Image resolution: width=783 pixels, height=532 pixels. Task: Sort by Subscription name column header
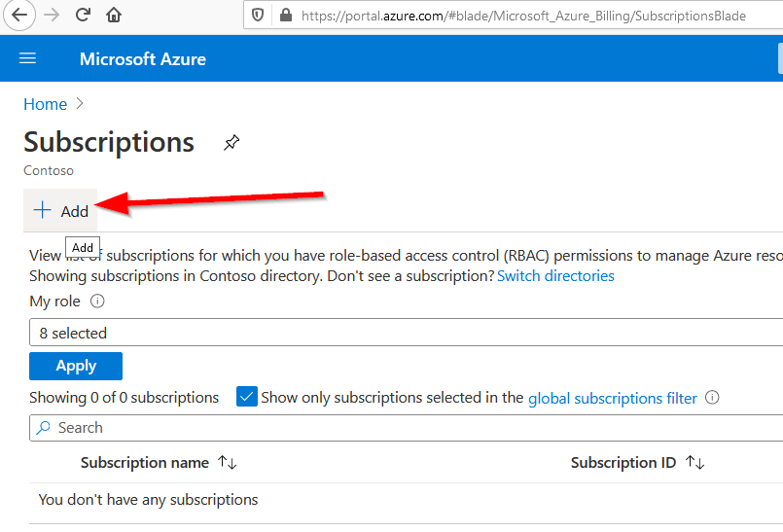145,463
